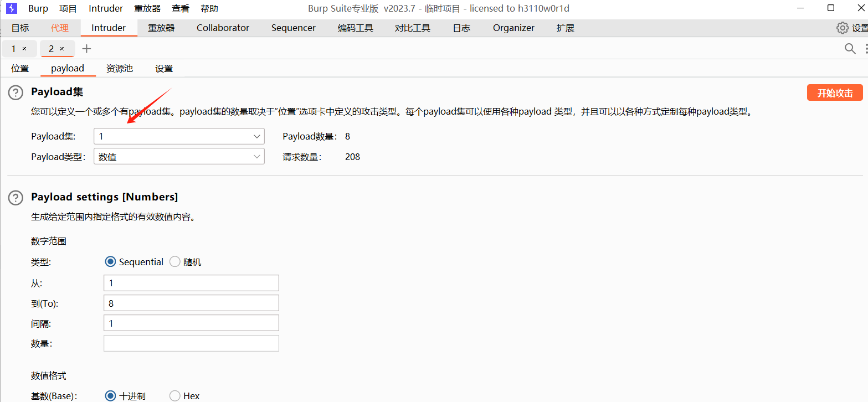Open the Intruder 设置 sub-tab
Screen dimensions: 868x402
point(164,69)
